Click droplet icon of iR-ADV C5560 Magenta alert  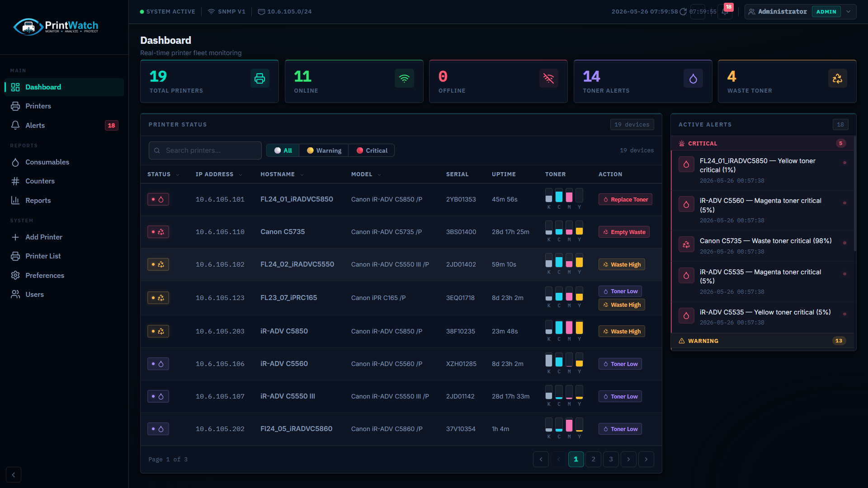click(686, 205)
